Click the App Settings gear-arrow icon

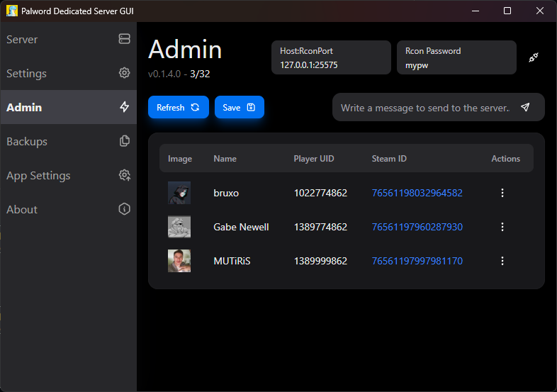(124, 175)
